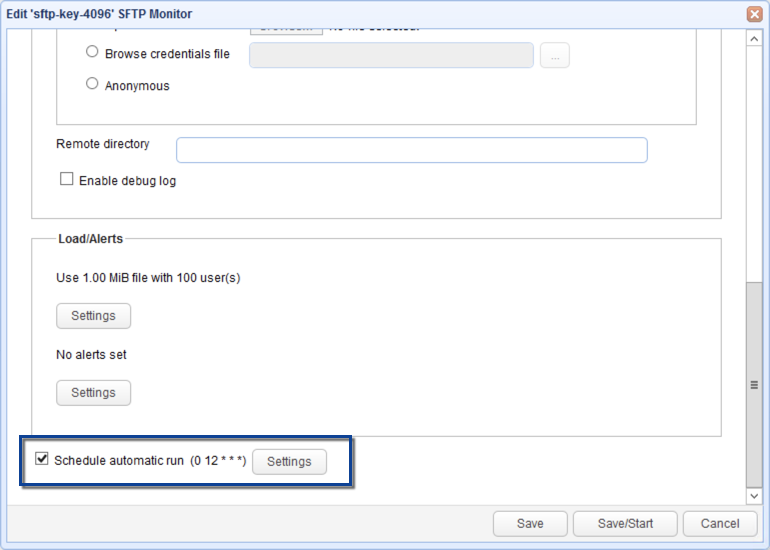
Task: Click the Remote directory text field
Action: [411, 150]
